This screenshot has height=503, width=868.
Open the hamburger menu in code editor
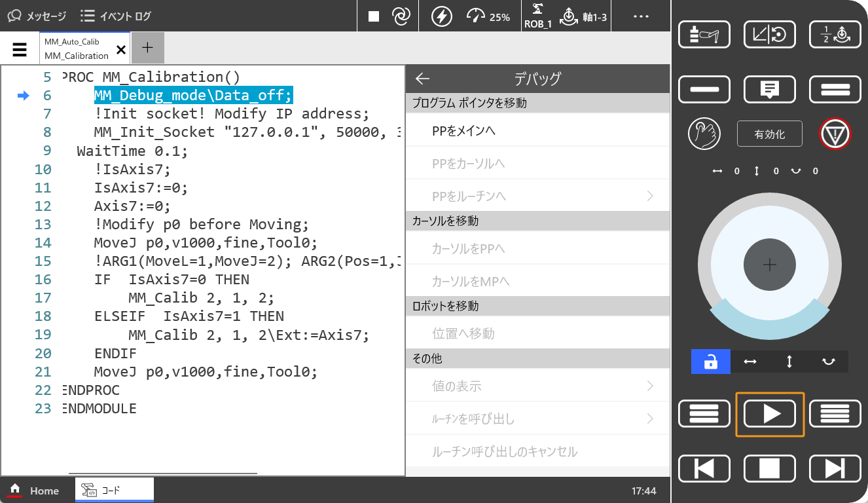pyautogui.click(x=20, y=49)
